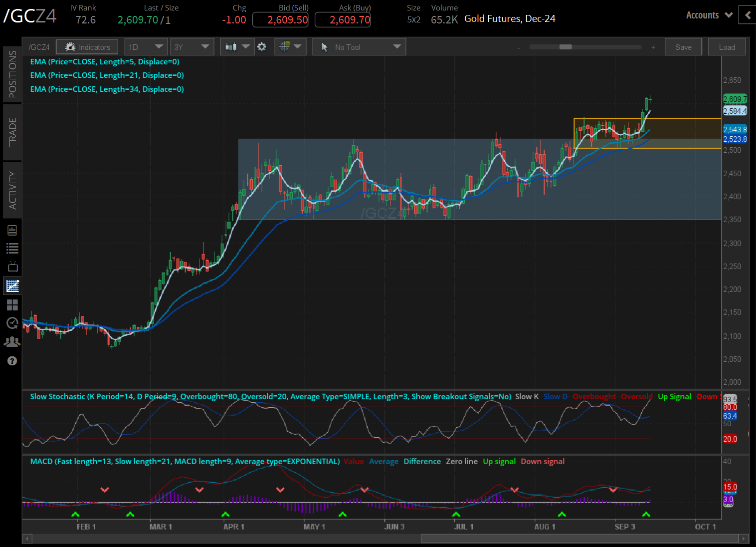The height and width of the screenshot is (547, 756).
Task: Click the Indicators button in the chart toolbar
Action: point(87,46)
